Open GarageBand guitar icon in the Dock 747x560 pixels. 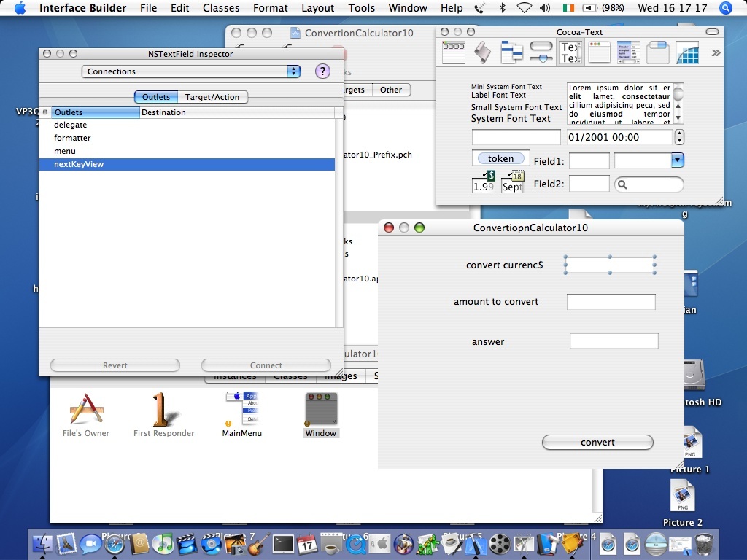(259, 544)
